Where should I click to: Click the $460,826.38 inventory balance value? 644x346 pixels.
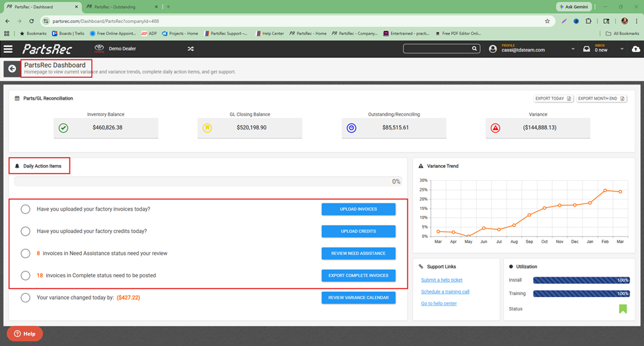click(x=107, y=127)
